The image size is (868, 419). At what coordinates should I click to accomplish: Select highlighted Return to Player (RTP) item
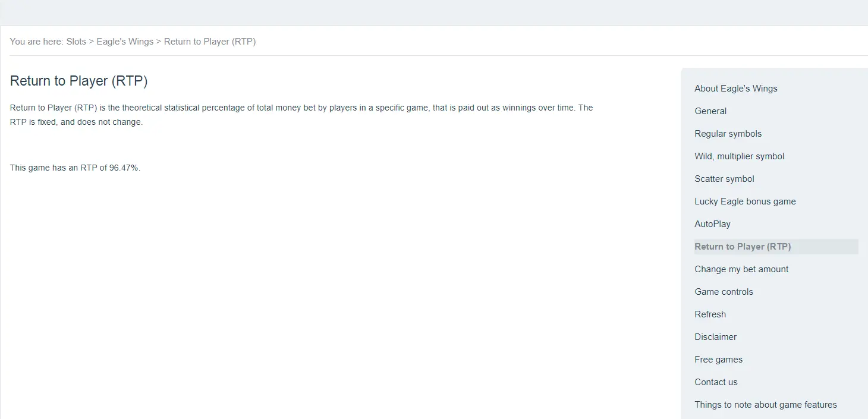776,247
